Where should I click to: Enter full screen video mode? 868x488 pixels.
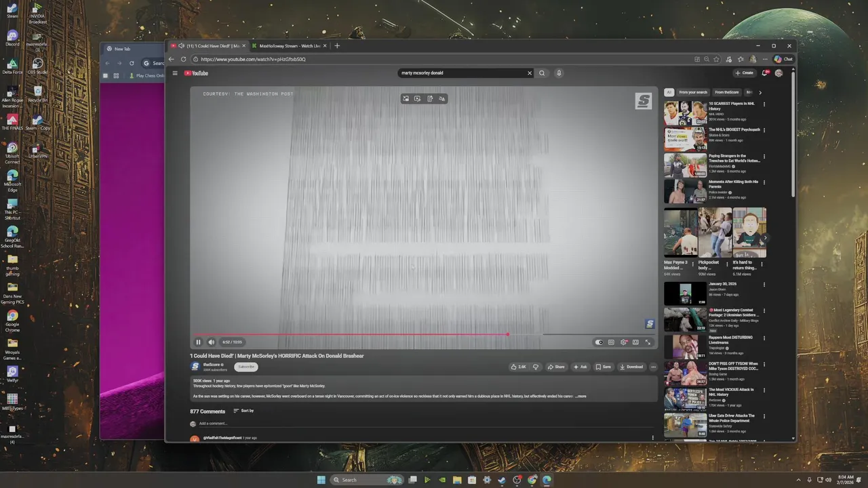(648, 342)
